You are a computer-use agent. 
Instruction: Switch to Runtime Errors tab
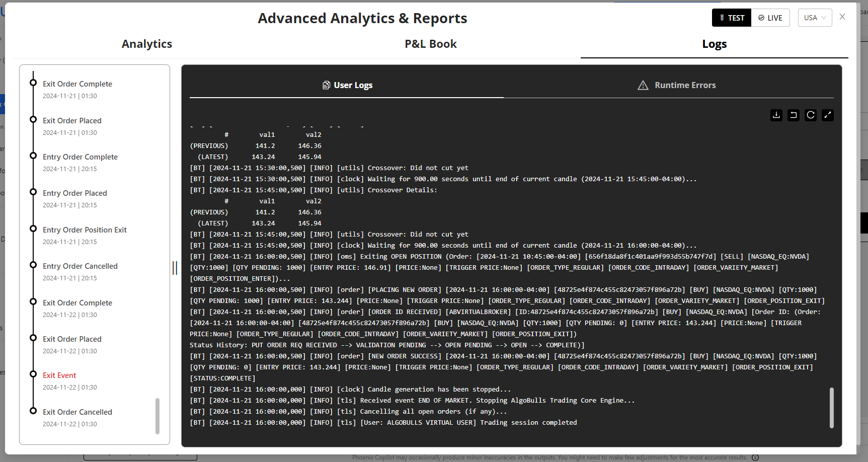point(677,85)
